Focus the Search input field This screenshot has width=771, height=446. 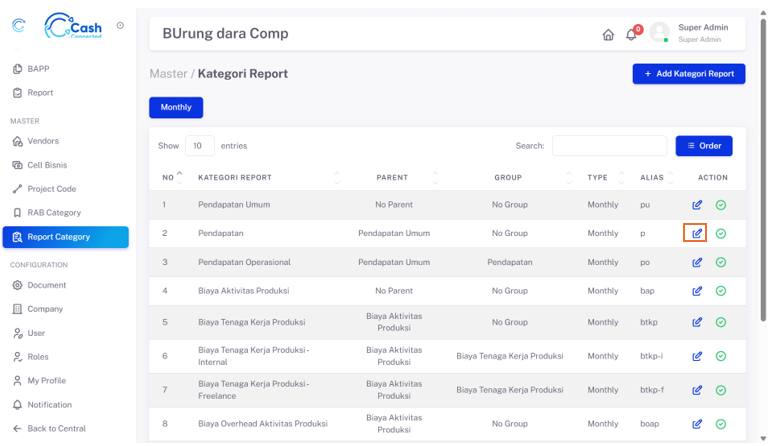tap(609, 146)
